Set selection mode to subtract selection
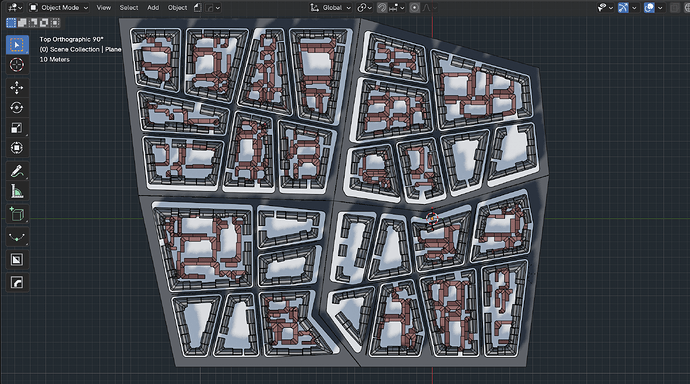 point(33,23)
